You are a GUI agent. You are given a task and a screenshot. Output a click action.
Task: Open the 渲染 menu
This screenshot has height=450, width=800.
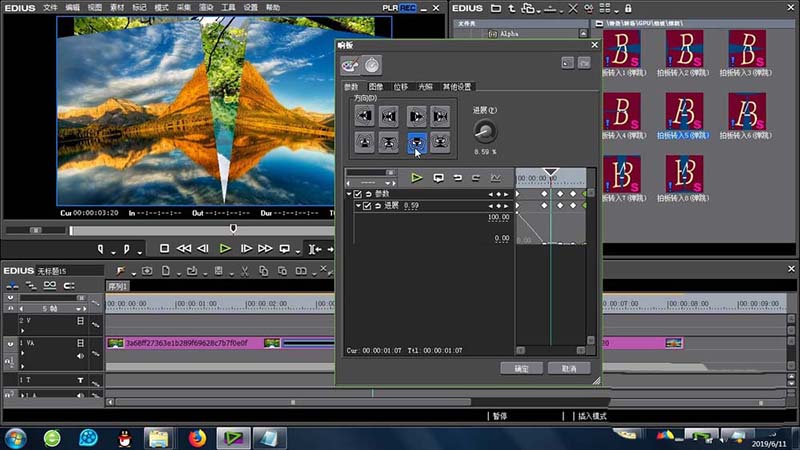tap(206, 8)
